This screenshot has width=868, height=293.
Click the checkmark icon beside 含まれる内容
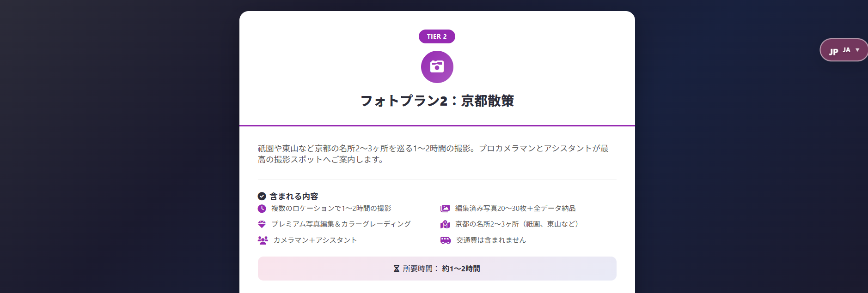262,196
